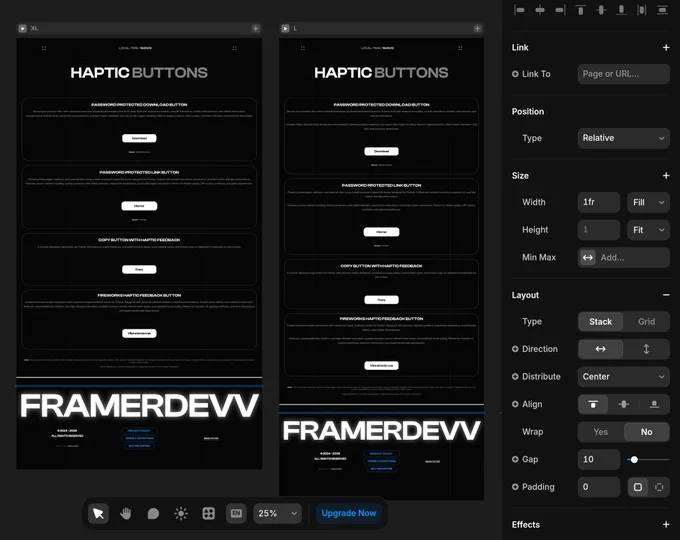Viewport: 680px width, 540px height.
Task: Click Gap variable plus icon
Action: click(x=515, y=459)
